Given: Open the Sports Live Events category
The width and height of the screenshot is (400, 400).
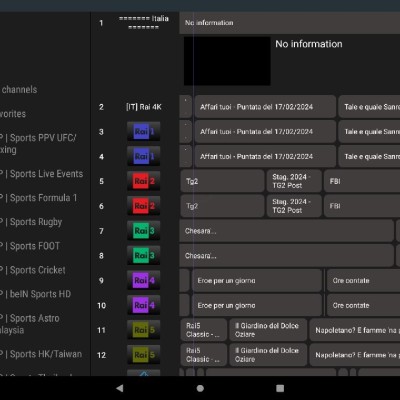Looking at the screenshot, I should point(42,174).
